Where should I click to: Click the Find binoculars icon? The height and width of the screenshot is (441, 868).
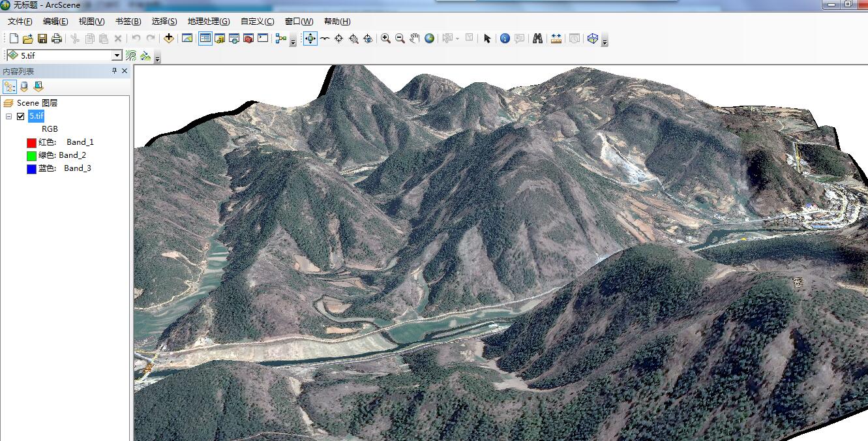coord(537,38)
